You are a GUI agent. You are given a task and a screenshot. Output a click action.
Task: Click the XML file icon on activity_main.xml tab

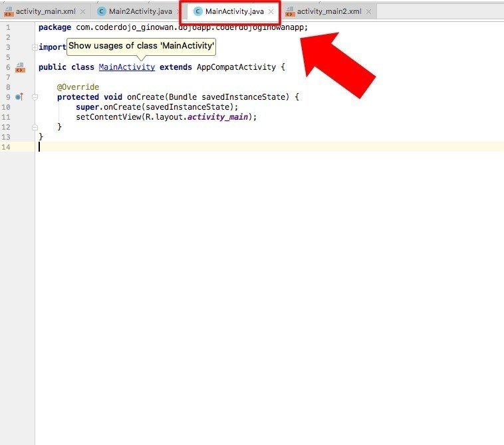point(9,12)
